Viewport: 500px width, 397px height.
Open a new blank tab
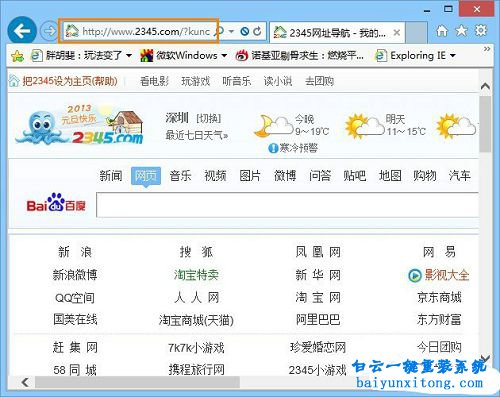[416, 32]
